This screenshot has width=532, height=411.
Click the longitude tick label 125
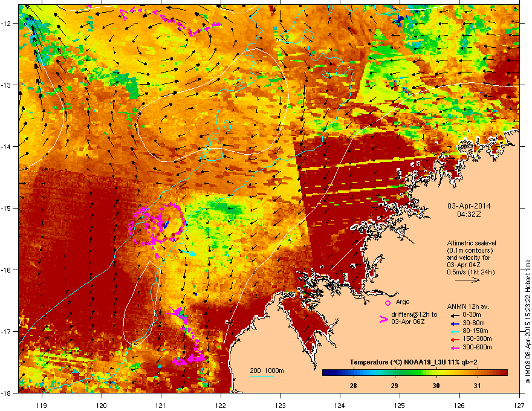(x=400, y=405)
